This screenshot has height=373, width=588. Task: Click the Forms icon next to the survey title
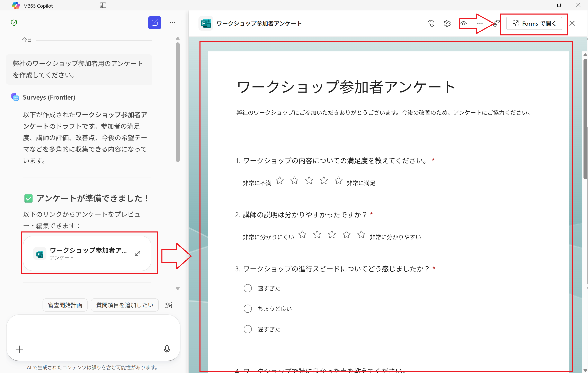[x=206, y=23]
